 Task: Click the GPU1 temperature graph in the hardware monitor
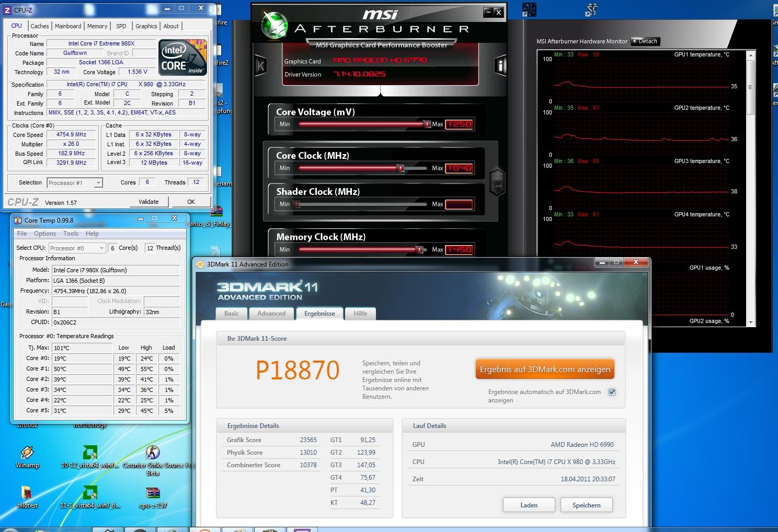pyautogui.click(x=640, y=80)
